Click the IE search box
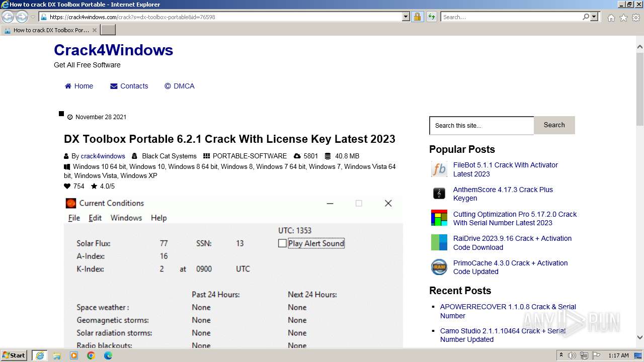The width and height of the screenshot is (644, 362). pyautogui.click(x=512, y=17)
